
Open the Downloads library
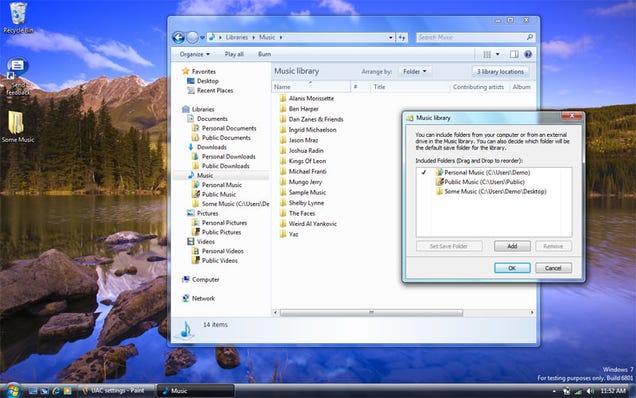[206, 147]
